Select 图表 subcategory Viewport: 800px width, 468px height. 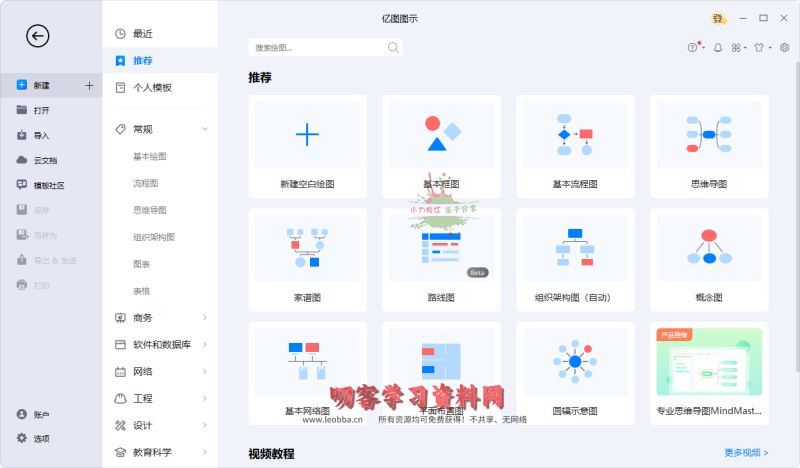pyautogui.click(x=141, y=264)
